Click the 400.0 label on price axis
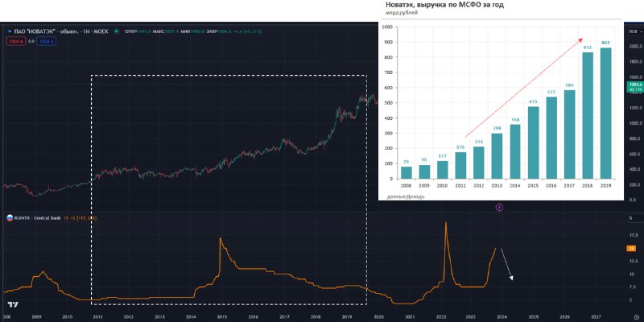Image resolution: width=644 pixels, height=322 pixels. [x=635, y=169]
